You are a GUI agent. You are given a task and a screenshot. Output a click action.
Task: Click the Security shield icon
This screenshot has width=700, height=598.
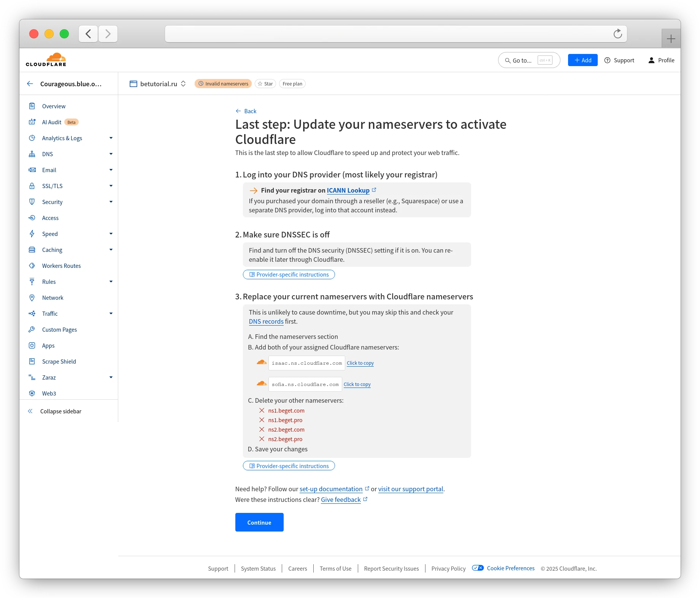[x=32, y=202]
